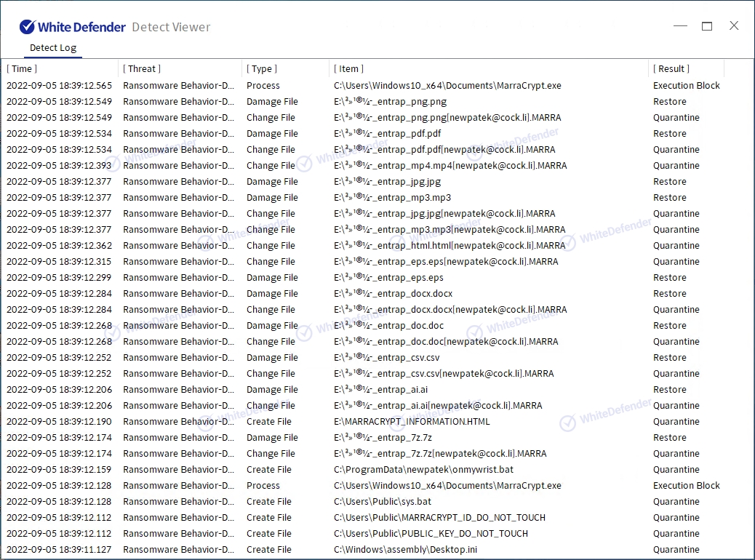This screenshot has height=560, width=755.
Task: Click the timestamp 2022-09-05 18:39:11.127
Action: (59, 549)
